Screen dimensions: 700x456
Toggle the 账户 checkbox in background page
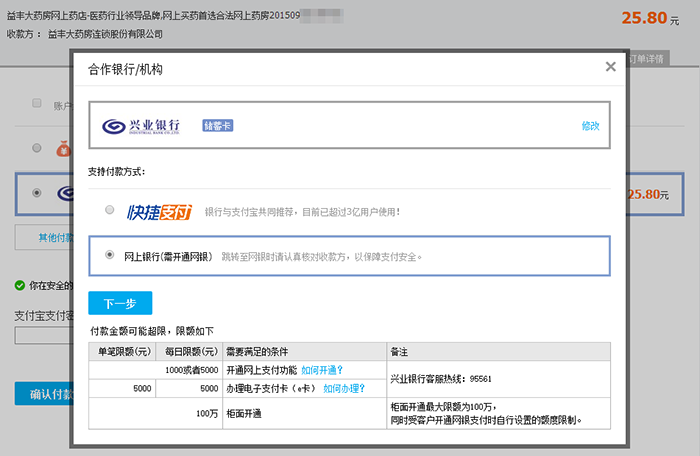coord(37,103)
